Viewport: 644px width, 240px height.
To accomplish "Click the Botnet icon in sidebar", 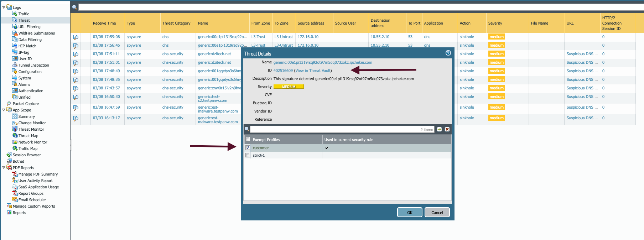I will 9,161.
